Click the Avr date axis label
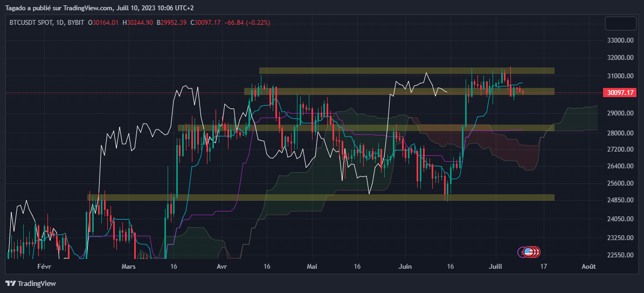The image size is (644, 293). click(222, 266)
